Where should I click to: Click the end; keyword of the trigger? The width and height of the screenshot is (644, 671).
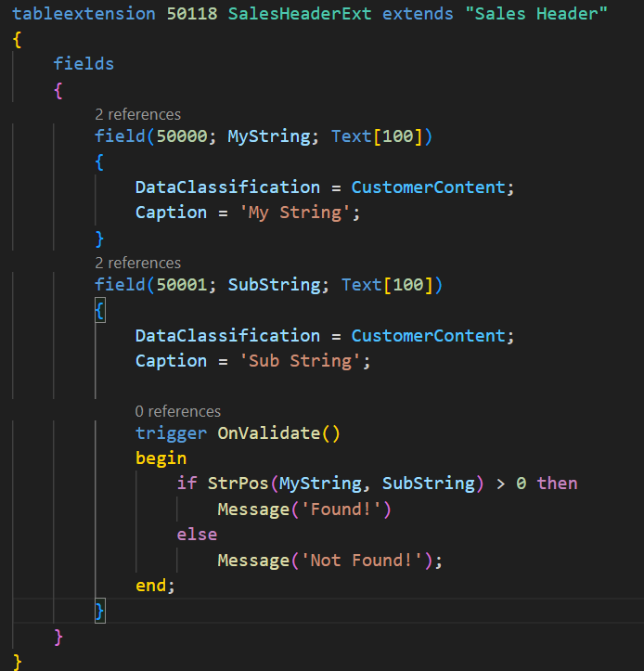(x=152, y=586)
